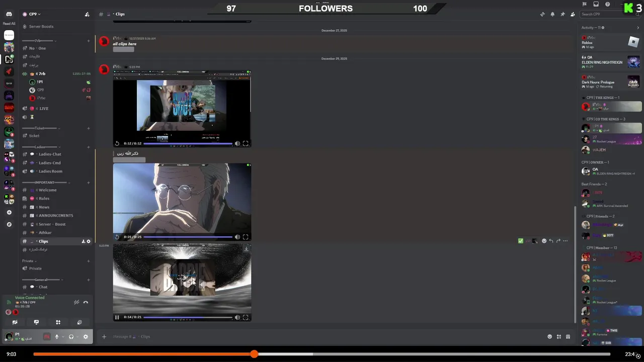Open the invite people icon beside CP9
644x362 pixels.
(x=87, y=14)
